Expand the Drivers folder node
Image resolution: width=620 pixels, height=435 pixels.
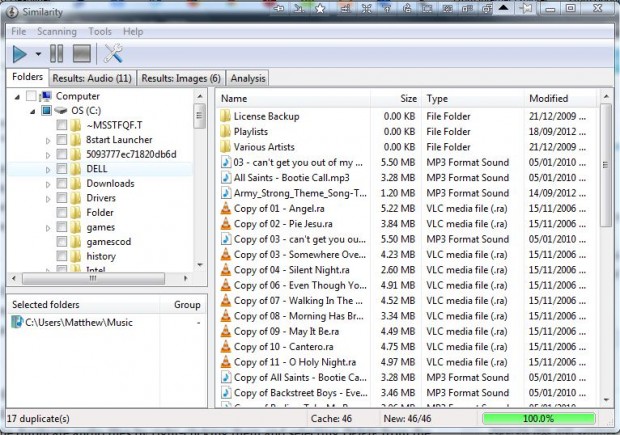click(x=48, y=199)
